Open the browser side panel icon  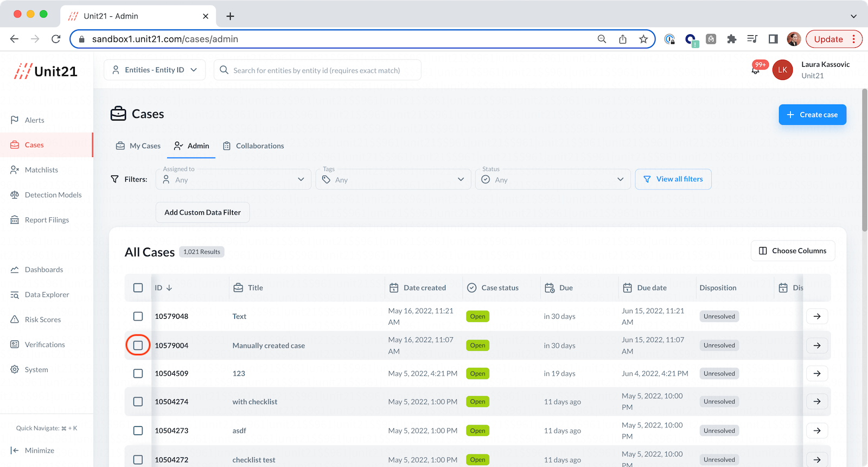[773, 39]
